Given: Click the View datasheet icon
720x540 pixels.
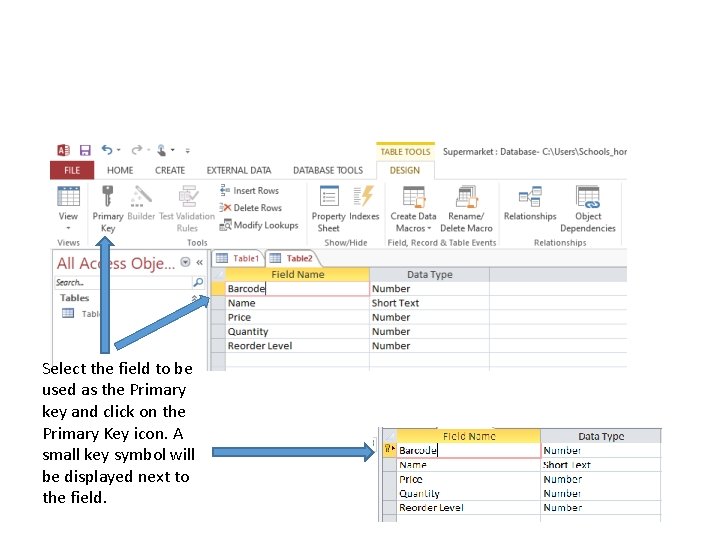Looking at the screenshot, I should 68,197.
